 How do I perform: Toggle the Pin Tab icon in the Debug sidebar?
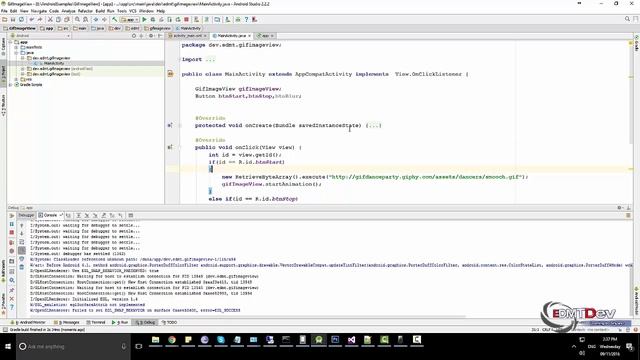pyautogui.click(x=11, y=290)
